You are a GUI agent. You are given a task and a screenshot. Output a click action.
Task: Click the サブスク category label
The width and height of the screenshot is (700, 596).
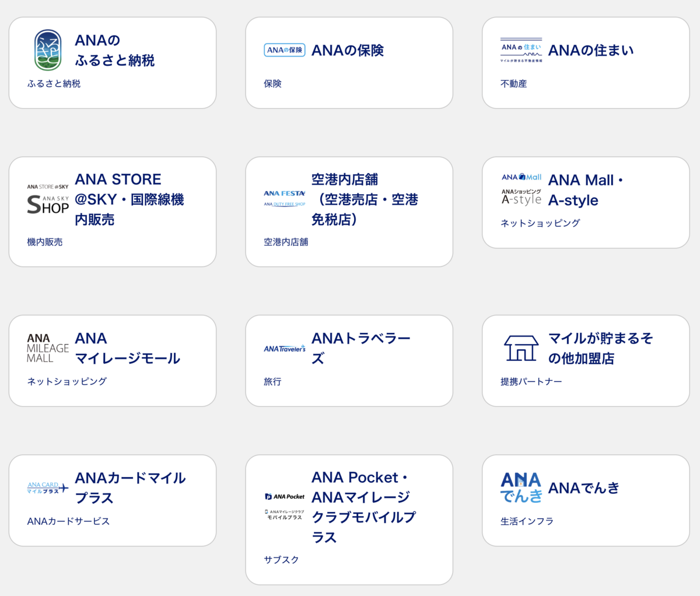coord(280,560)
